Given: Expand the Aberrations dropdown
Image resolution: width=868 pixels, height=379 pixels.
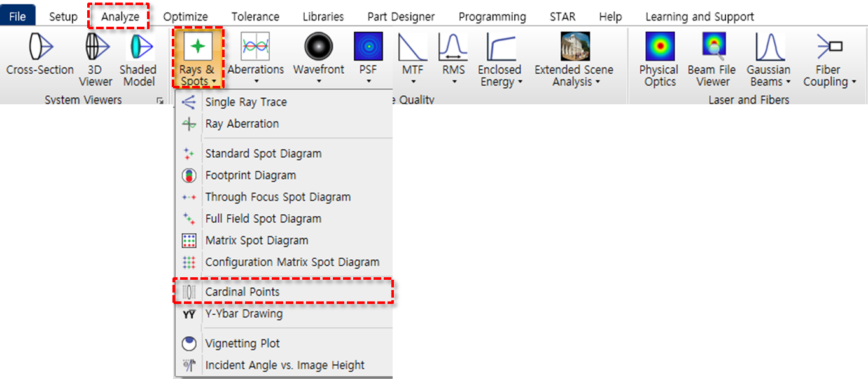Looking at the screenshot, I should (x=256, y=81).
